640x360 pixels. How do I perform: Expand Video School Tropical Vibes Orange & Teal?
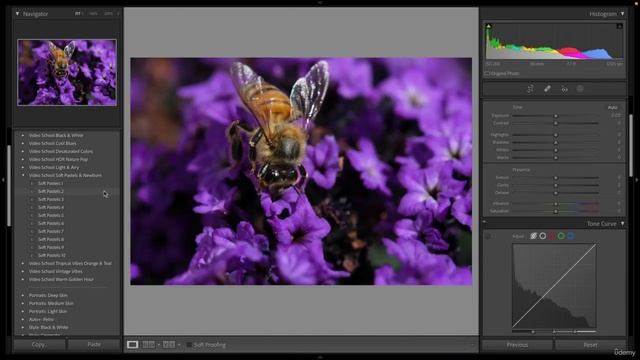pyautogui.click(x=23, y=263)
